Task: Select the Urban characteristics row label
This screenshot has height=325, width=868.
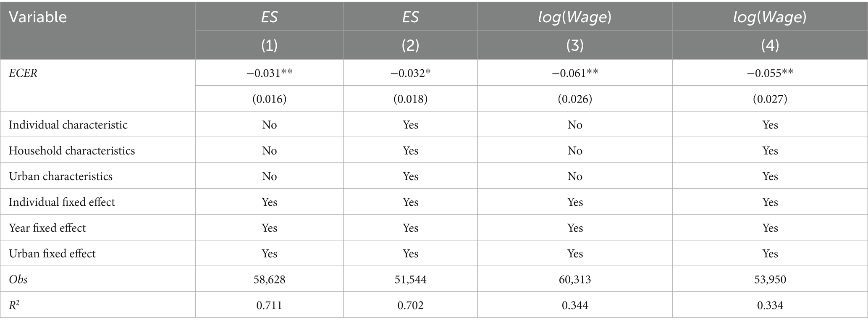Action: [60, 176]
